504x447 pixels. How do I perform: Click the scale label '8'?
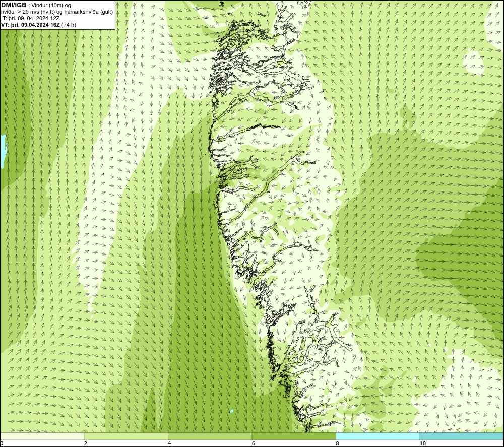tap(338, 443)
